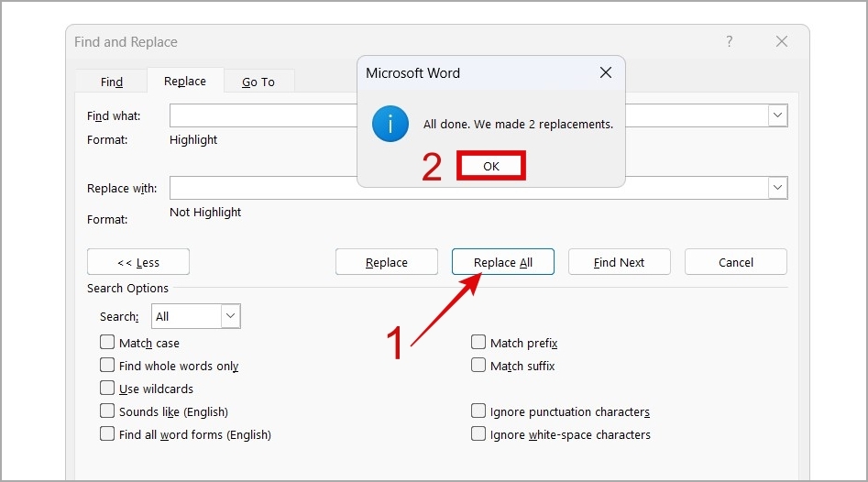Click the 'Search Options' heading
This screenshot has width=868, height=482.
coord(127,289)
